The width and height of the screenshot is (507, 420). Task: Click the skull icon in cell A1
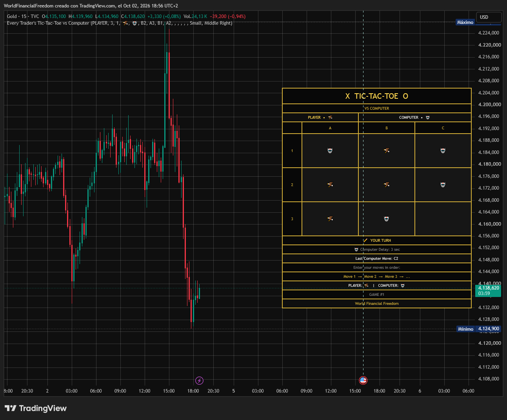click(330, 150)
